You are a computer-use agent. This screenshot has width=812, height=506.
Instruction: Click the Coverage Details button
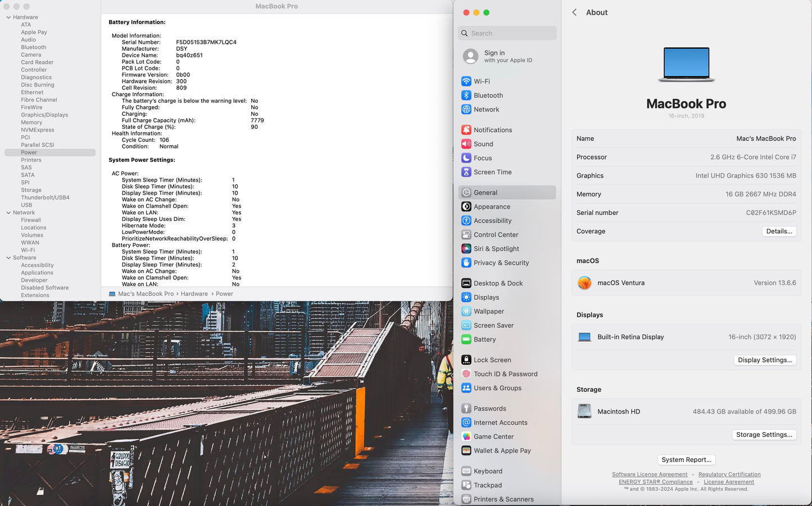click(x=779, y=231)
